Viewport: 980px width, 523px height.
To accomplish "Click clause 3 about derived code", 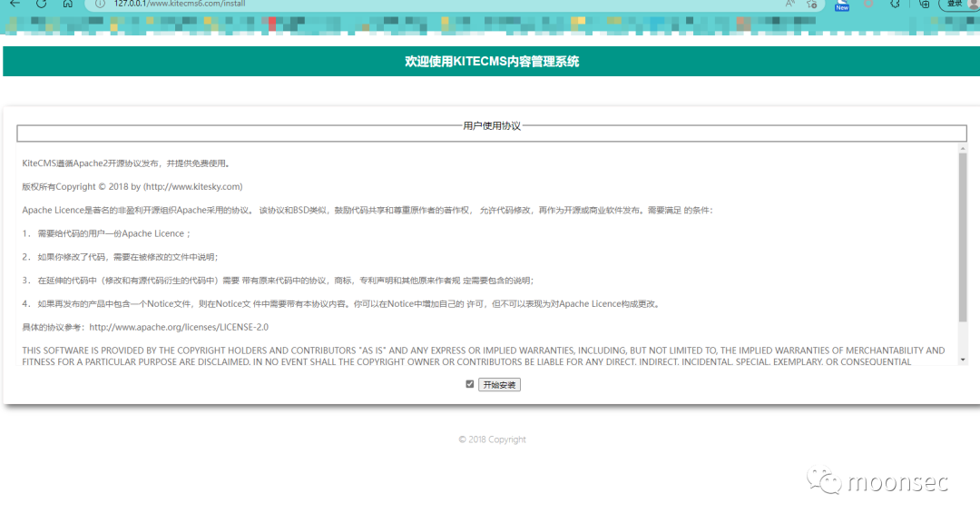I will click(279, 281).
